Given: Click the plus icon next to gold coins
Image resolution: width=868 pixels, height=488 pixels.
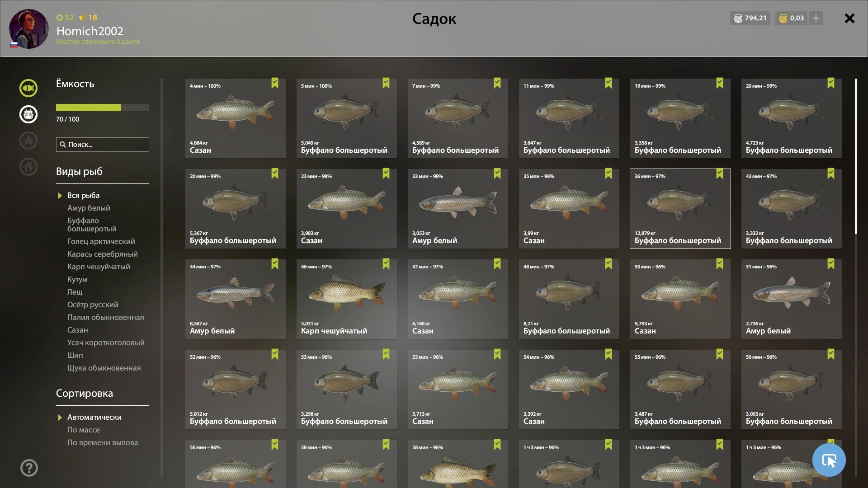Looking at the screenshot, I should click(x=816, y=18).
